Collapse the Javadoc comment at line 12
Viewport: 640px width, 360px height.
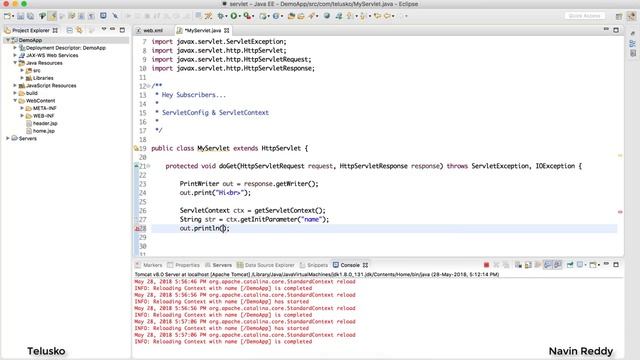click(149, 86)
